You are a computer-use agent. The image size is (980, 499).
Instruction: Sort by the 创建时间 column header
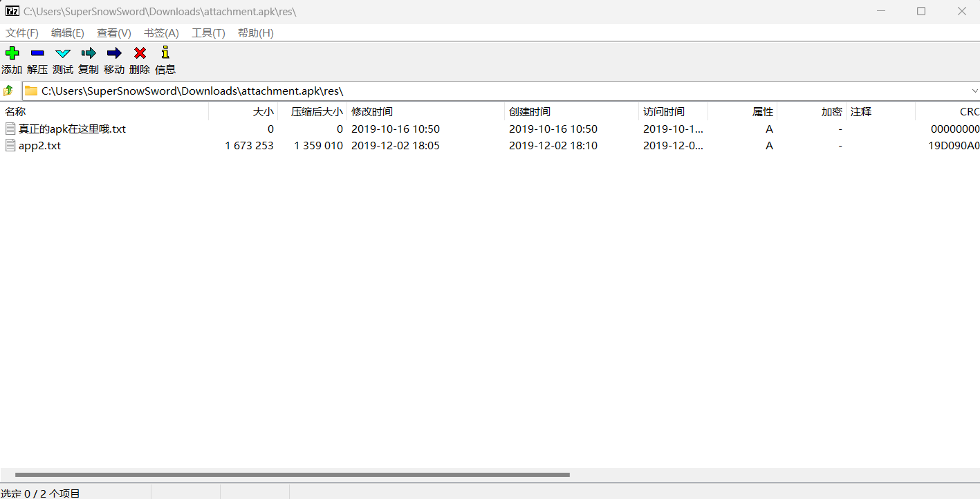tap(571, 111)
